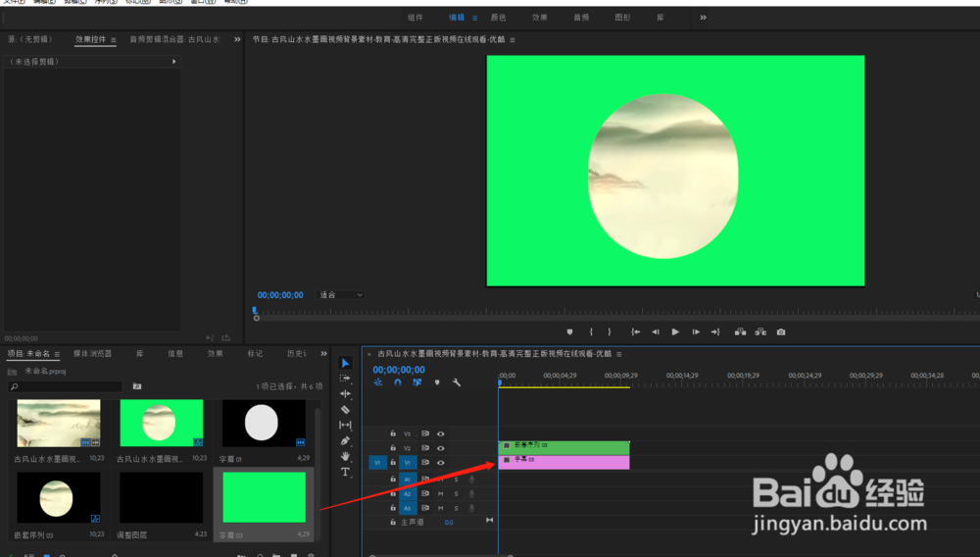Add marker in the program monitor controls

pyautogui.click(x=569, y=332)
